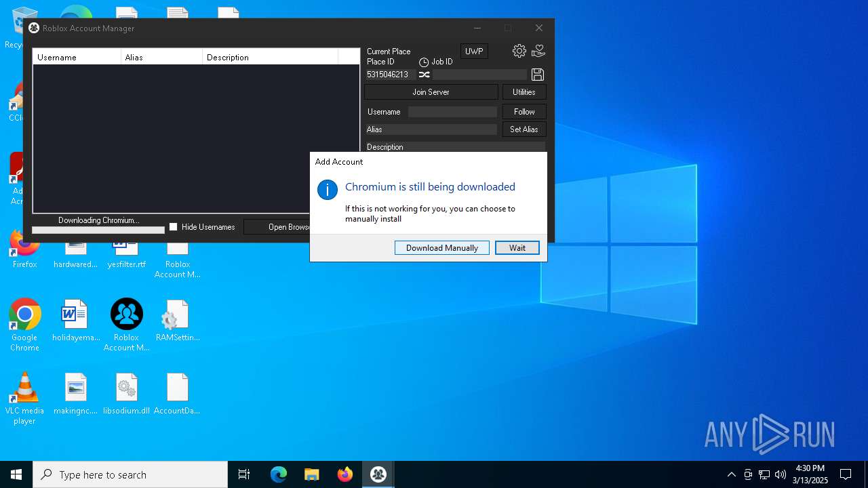Show hidden system tray icons
The height and width of the screenshot is (488, 868).
point(731,474)
